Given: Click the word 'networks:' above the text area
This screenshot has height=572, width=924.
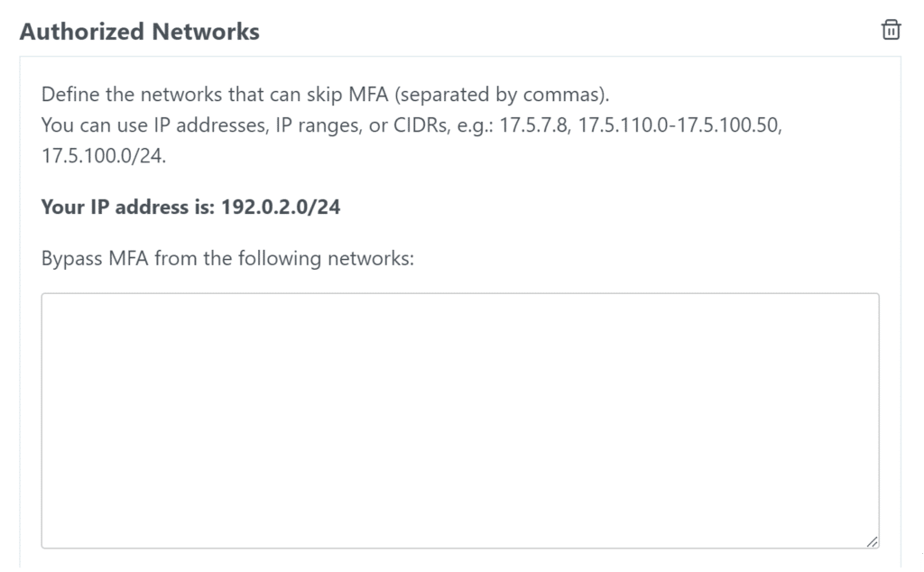Looking at the screenshot, I should 372,258.
